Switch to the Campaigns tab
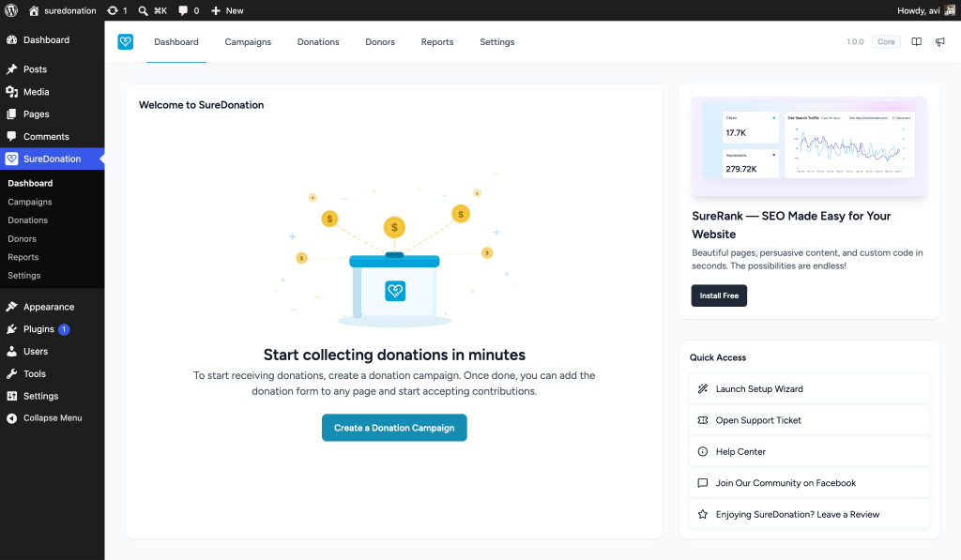The image size is (961, 560). (248, 41)
